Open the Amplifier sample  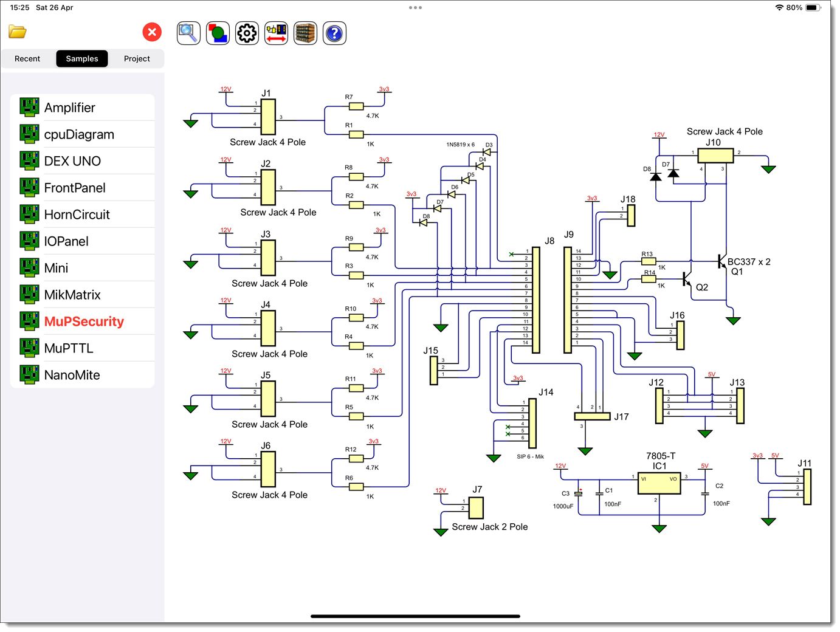tap(83, 108)
